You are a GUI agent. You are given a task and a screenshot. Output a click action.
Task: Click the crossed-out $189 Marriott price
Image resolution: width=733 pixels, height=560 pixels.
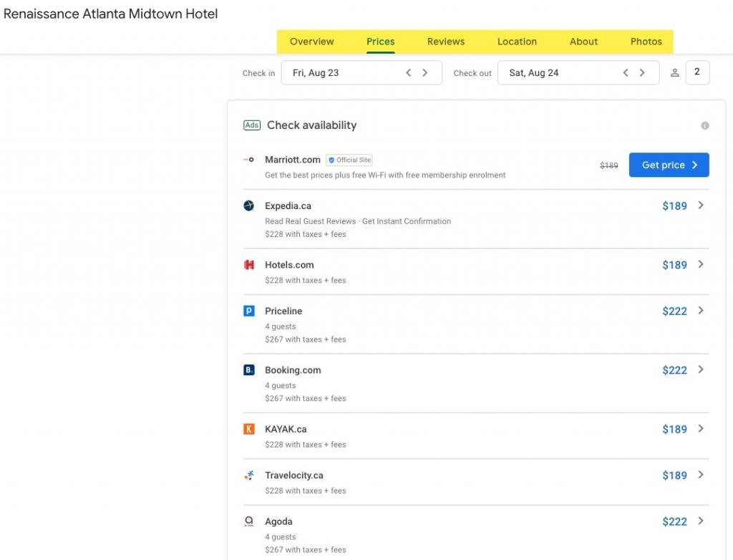pos(608,165)
